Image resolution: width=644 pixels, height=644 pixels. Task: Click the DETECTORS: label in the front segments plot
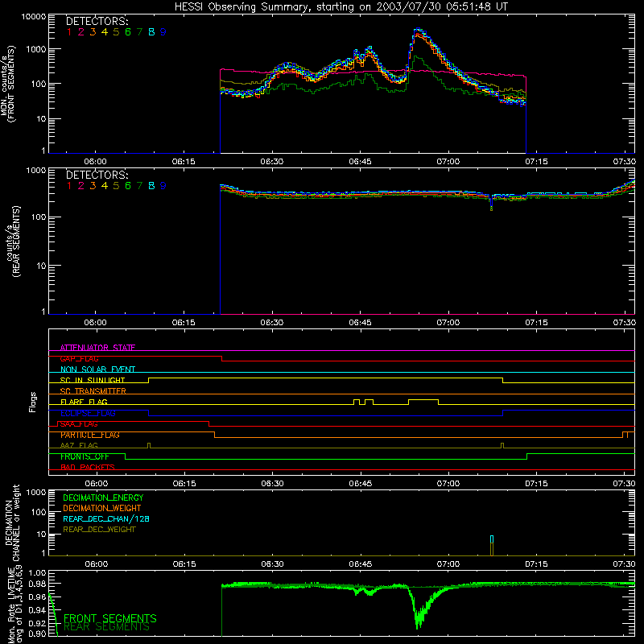coord(97,21)
